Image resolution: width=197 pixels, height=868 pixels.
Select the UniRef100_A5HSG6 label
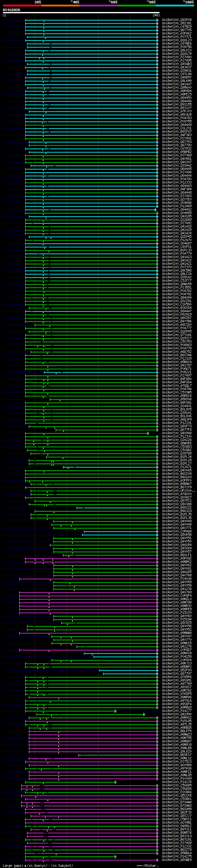177,399
